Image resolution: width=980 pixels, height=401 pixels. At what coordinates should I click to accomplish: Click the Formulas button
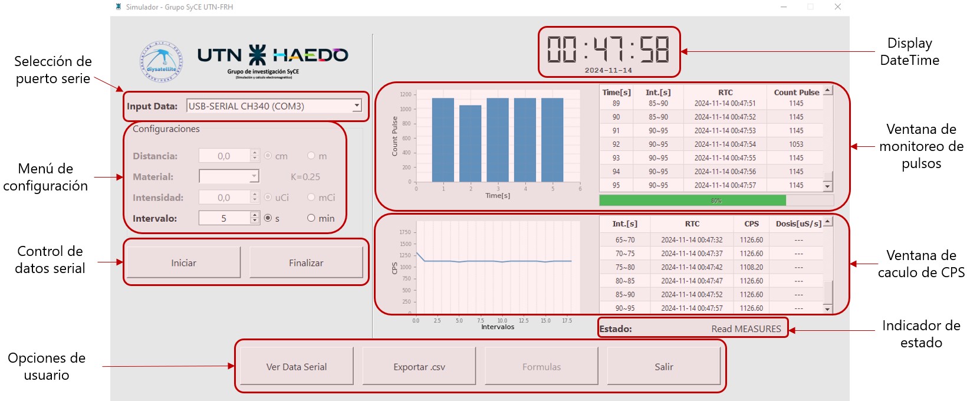(x=541, y=366)
